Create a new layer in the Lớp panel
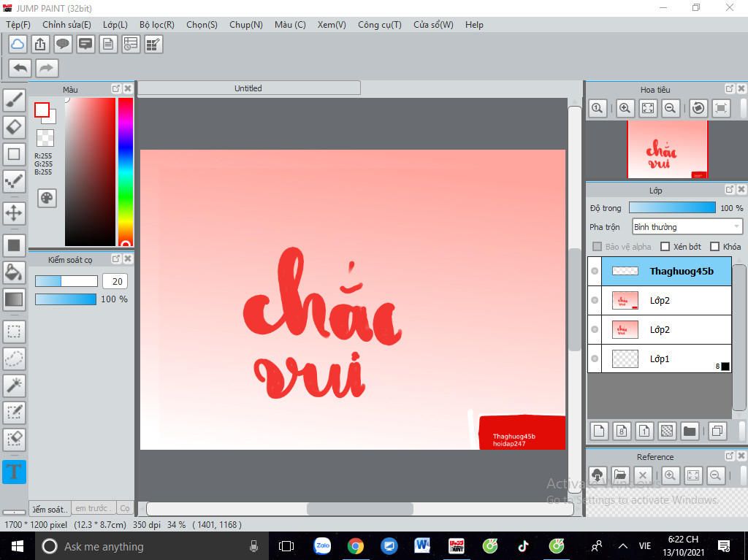Viewport: 748px width, 560px height. 598,431
